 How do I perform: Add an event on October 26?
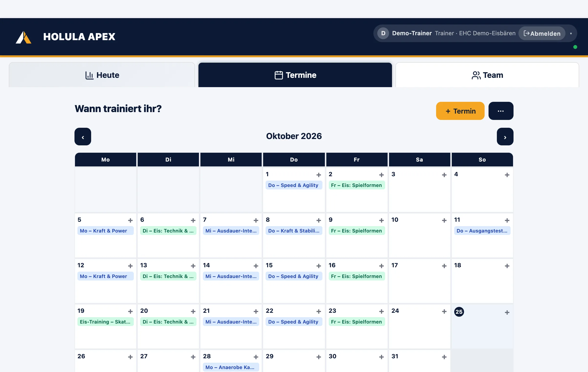[130, 357]
